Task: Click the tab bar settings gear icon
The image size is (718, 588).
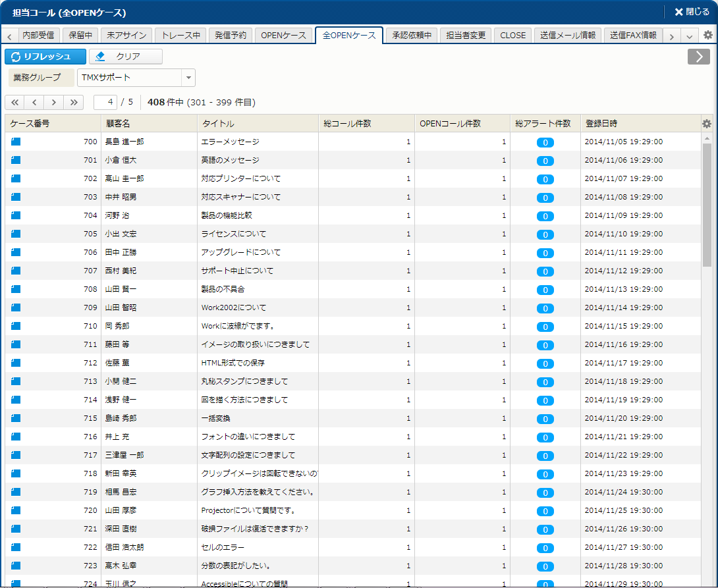Action: click(707, 36)
